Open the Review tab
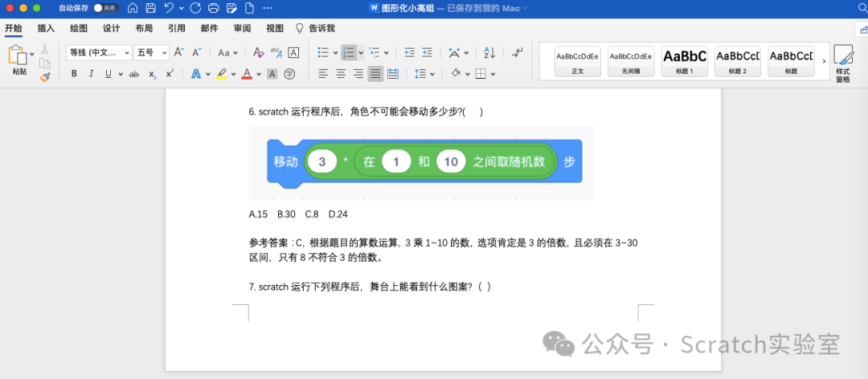Screen dimensions: 868x379 coord(242,29)
